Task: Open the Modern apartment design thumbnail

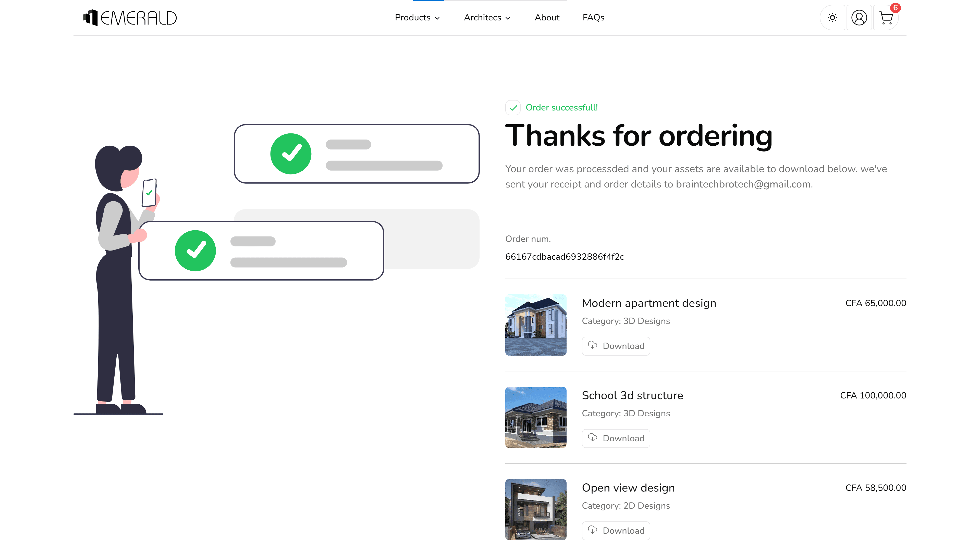Action: click(536, 325)
